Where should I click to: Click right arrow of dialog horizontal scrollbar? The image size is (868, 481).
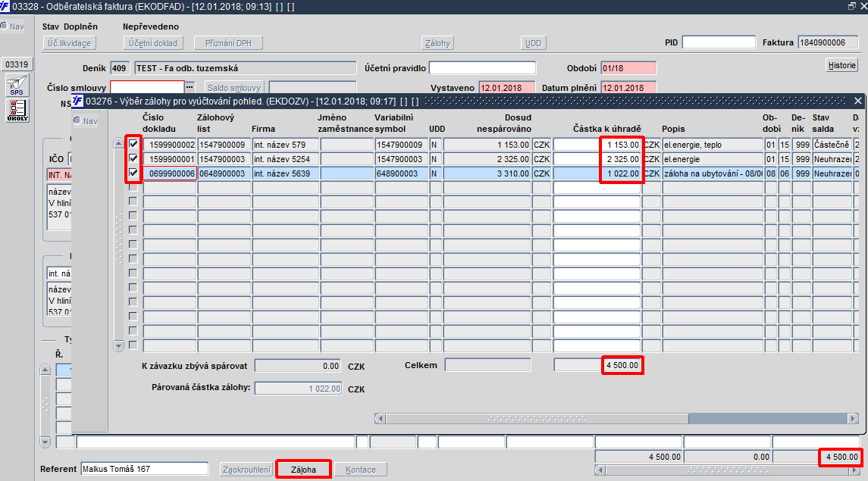tap(853, 419)
